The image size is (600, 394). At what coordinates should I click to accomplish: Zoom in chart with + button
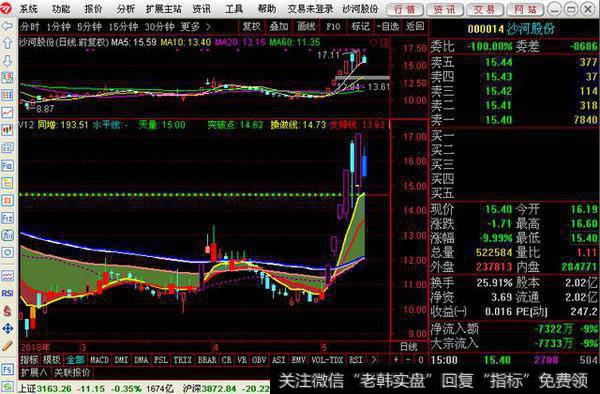(396, 360)
